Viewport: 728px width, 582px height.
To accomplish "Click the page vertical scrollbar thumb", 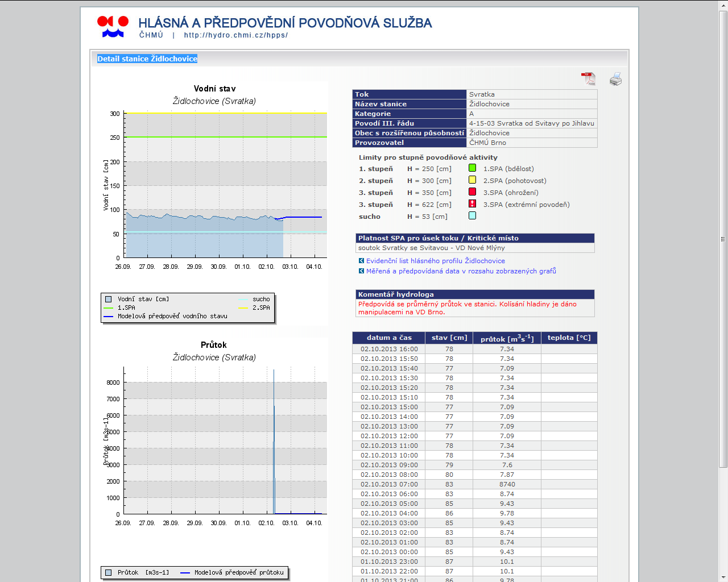I will click(x=723, y=239).
